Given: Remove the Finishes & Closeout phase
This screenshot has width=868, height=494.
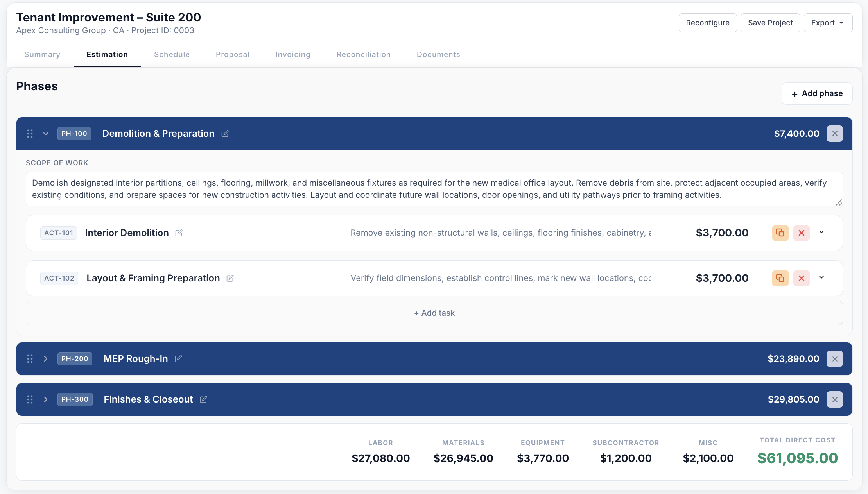Looking at the screenshot, I should (834, 399).
